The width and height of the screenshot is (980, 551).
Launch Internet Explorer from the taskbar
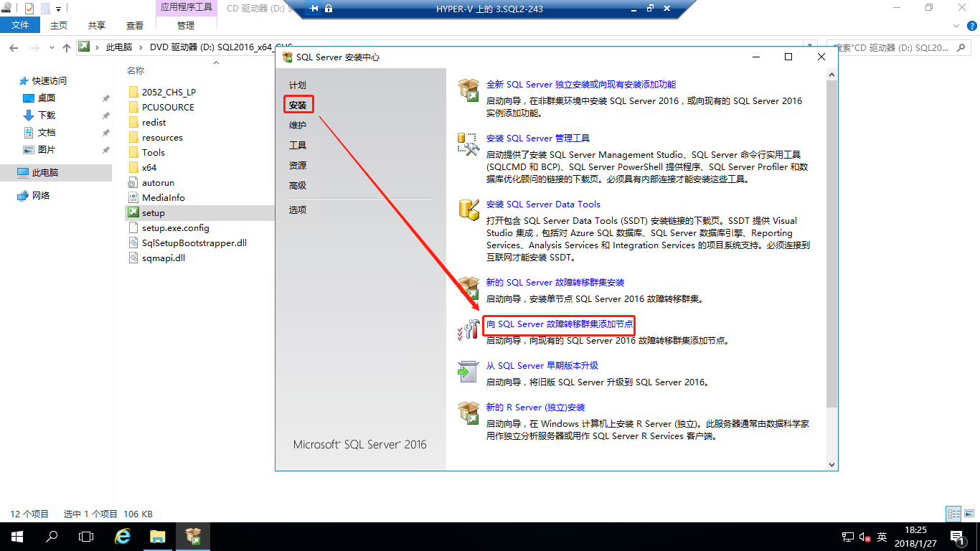point(123,537)
